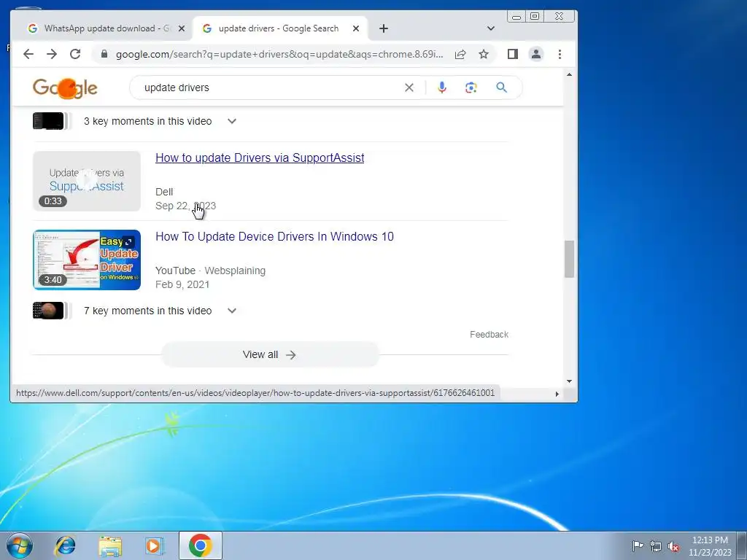Expand the 7 key moments in this video
The width and height of the screenshot is (747, 560).
[232, 311]
